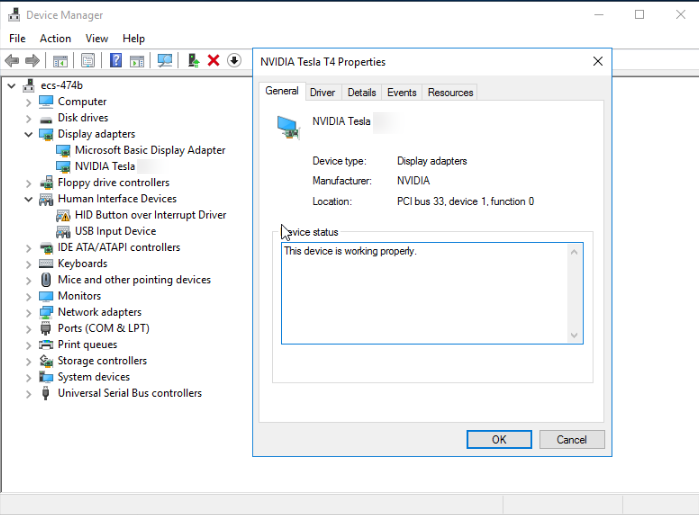Select Microsoft Basic Display Adapter
Image resolution: width=699 pixels, height=515 pixels.
[x=150, y=150]
